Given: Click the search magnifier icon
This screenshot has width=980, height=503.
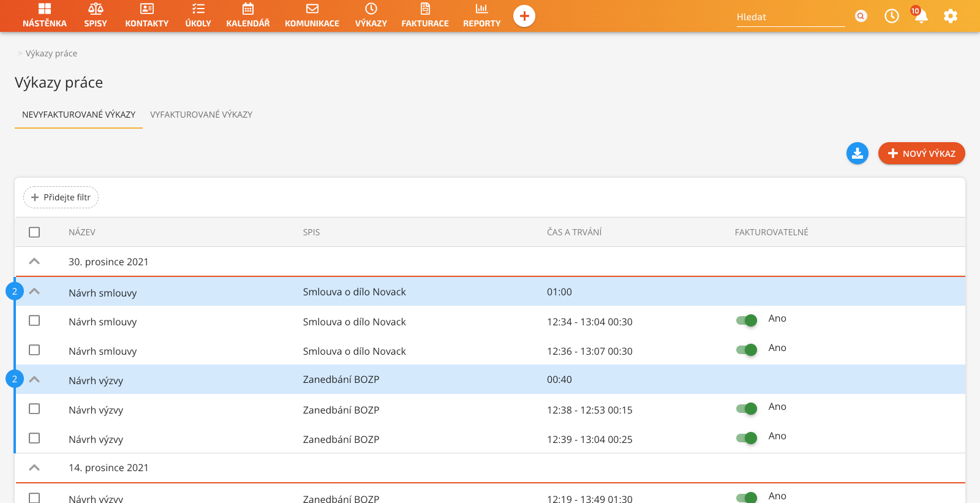Looking at the screenshot, I should 861,16.
